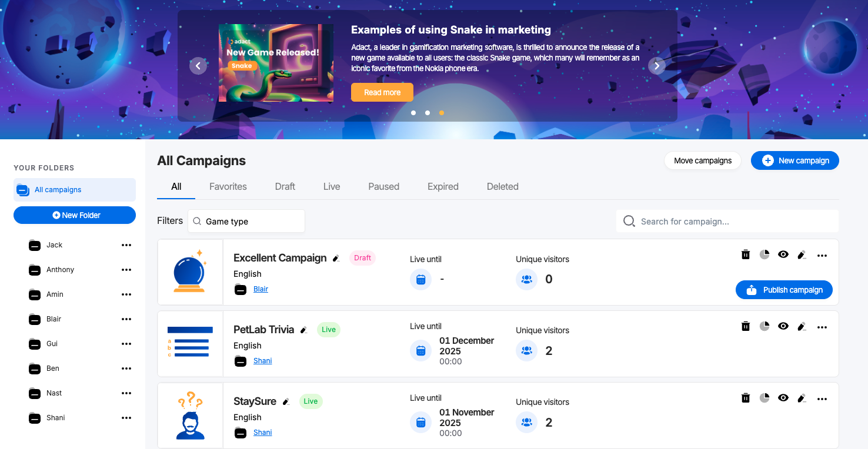The image size is (868, 449).
Task: Click edit pencil icon in StaySure row
Action: pos(801,398)
